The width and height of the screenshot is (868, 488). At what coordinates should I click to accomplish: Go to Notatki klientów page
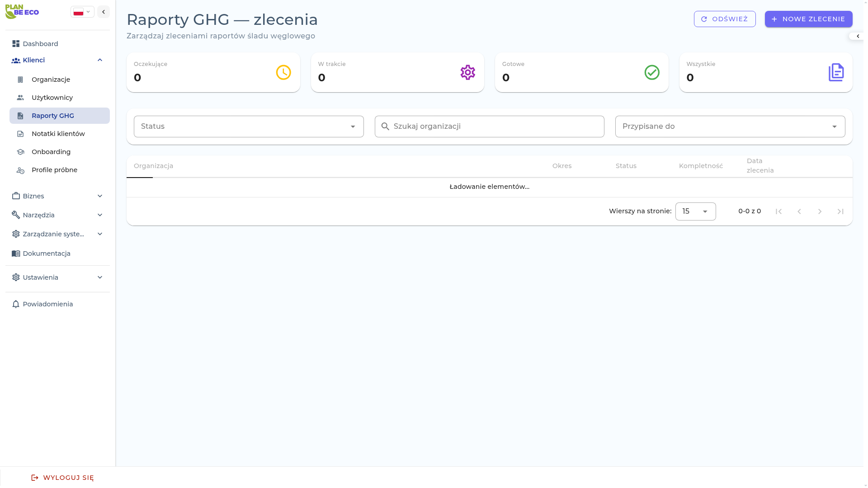pos(58,134)
